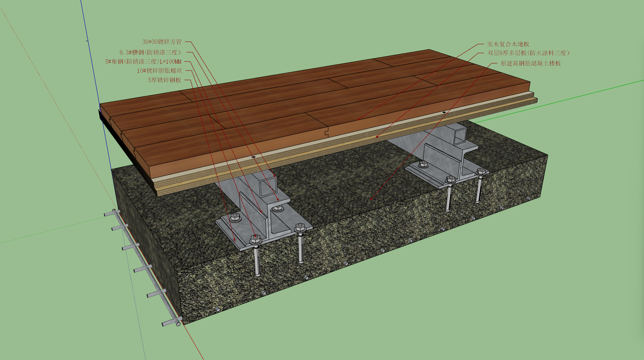Click the 10#镀锌膨胀螺丝 annotation text

pos(159,71)
